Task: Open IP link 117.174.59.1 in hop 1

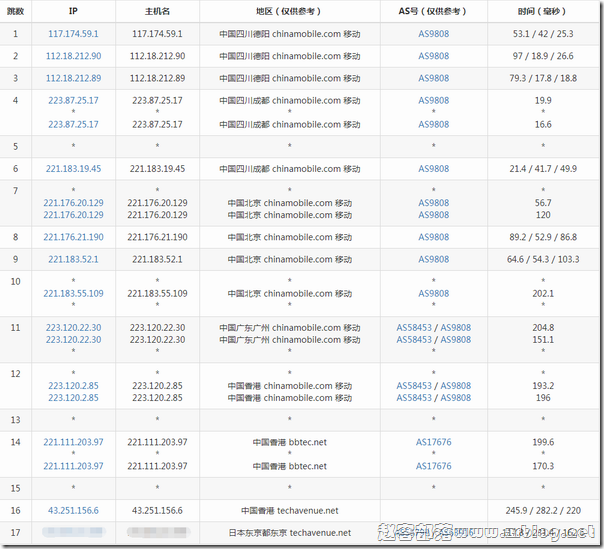Action: (x=73, y=34)
